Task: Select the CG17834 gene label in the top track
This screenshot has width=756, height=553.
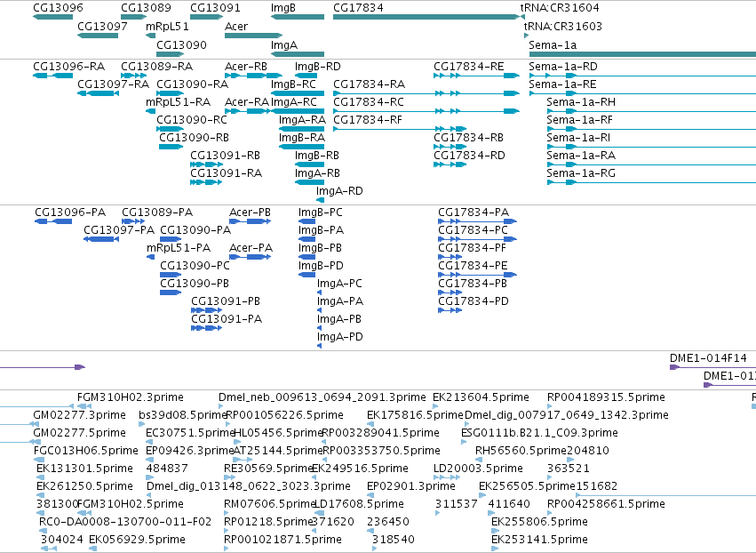Action: 358,8
